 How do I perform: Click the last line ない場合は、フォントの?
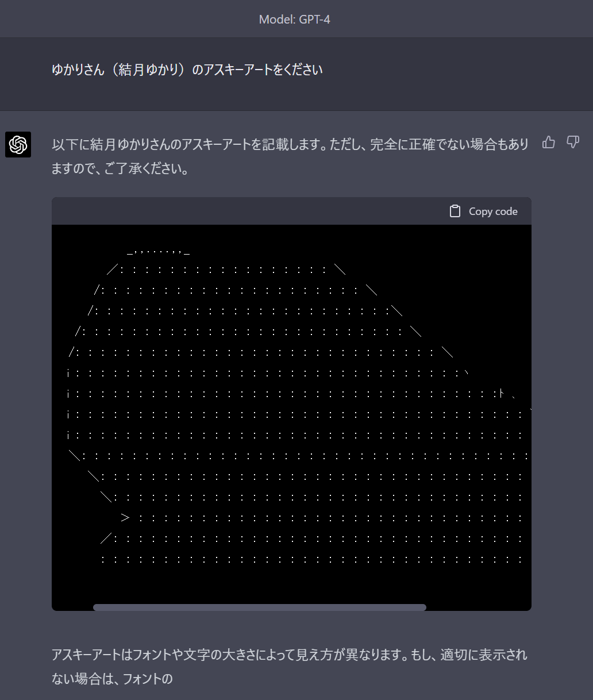112,679
